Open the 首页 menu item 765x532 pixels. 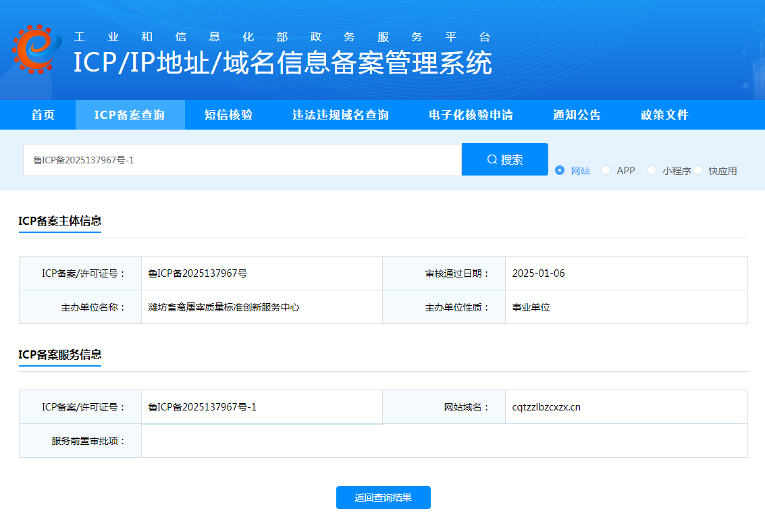(x=43, y=115)
